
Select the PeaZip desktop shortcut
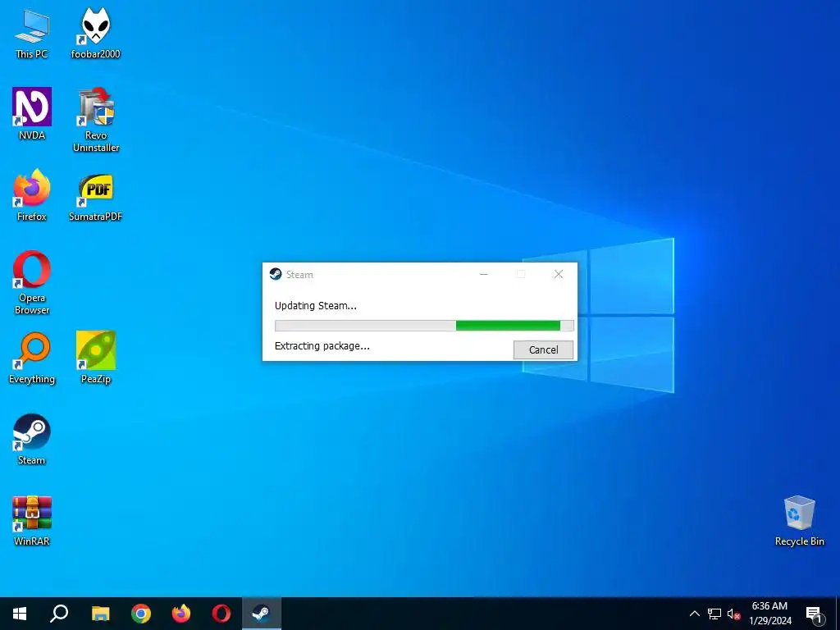(x=96, y=358)
